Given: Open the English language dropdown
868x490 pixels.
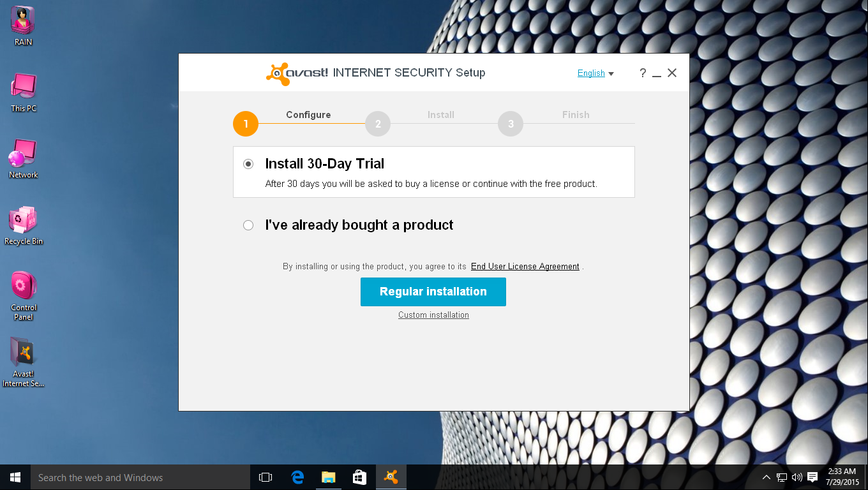Looking at the screenshot, I should (595, 73).
